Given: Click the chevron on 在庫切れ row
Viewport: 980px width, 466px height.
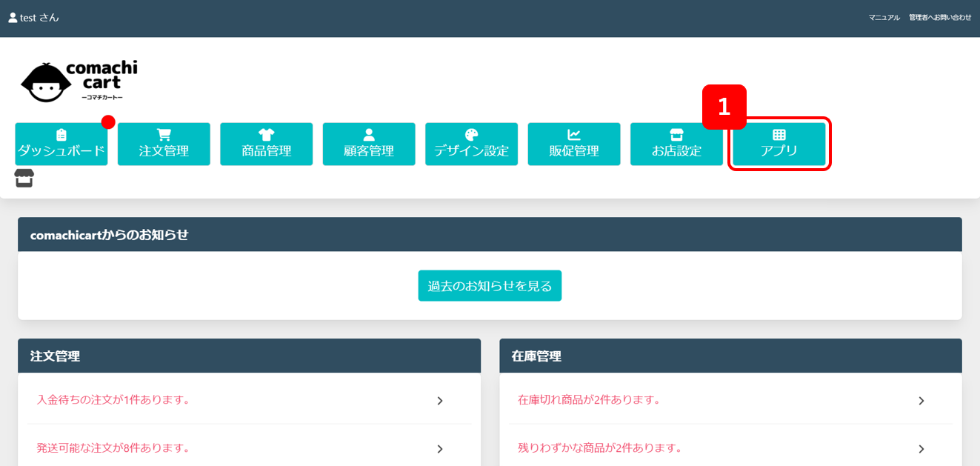Looking at the screenshot, I should 921,401.
